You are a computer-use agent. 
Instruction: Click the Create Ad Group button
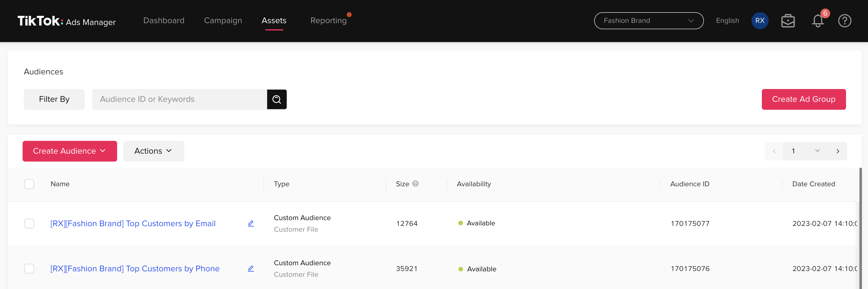pos(804,99)
